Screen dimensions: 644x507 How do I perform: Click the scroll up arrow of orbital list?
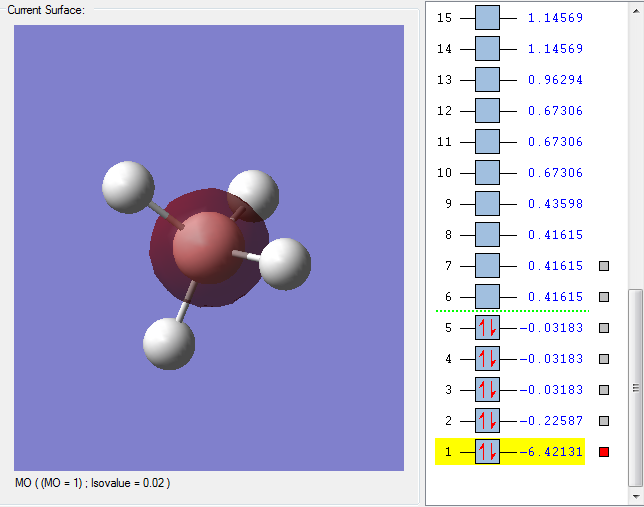(x=635, y=11)
